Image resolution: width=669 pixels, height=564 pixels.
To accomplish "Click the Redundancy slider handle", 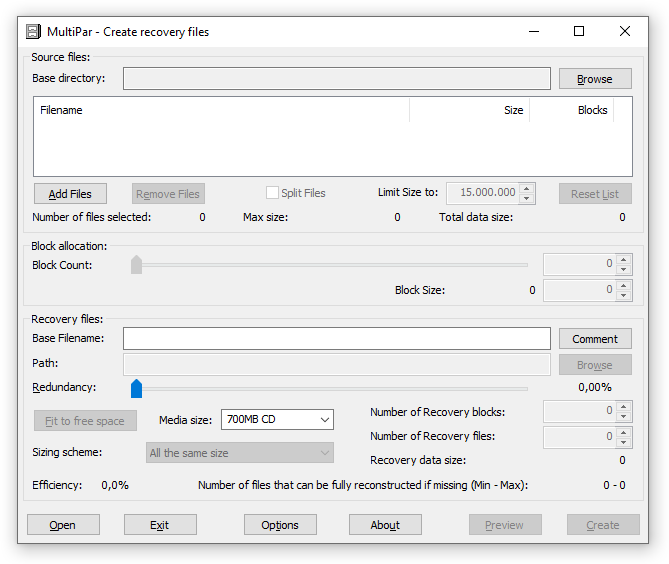I will pyautogui.click(x=136, y=388).
